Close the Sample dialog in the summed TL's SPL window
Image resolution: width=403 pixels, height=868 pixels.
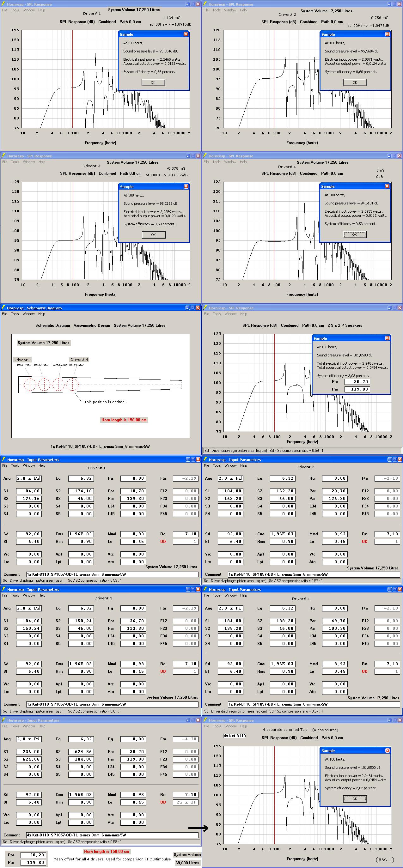[387, 751]
